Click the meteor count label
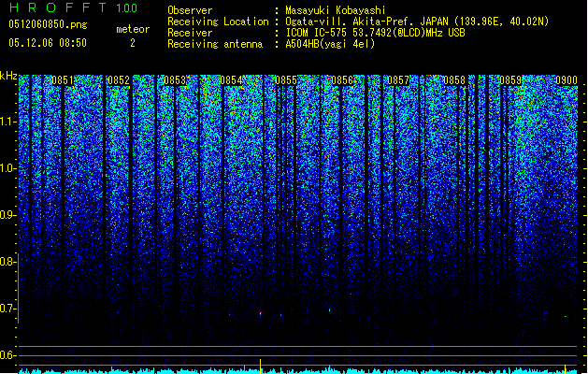 [133, 29]
